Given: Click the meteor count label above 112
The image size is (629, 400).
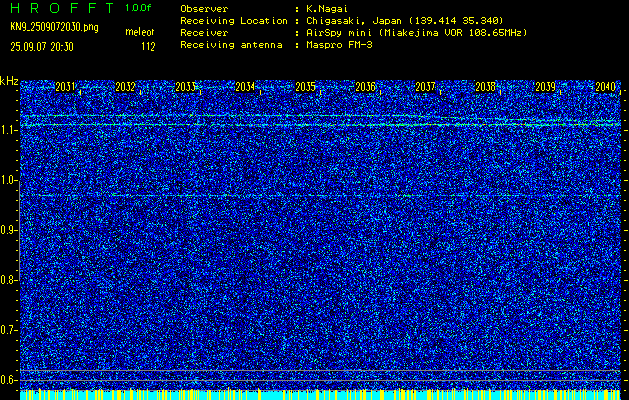Looking at the screenshot, I should [140, 32].
